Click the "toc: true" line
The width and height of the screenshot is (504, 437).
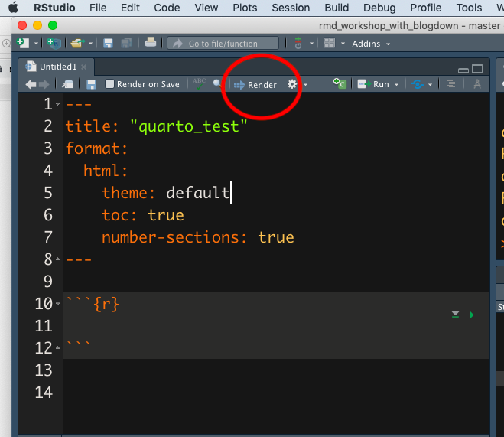pos(143,215)
